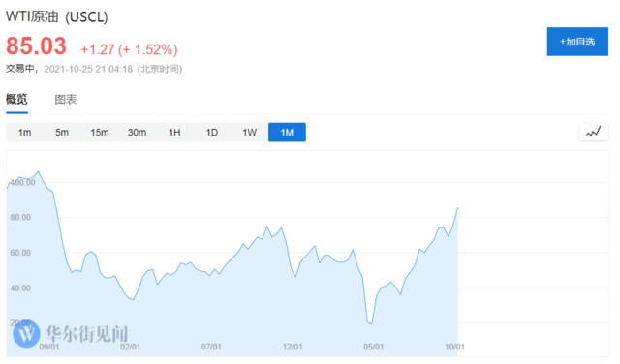Choose the 1W timeframe
The image size is (620, 364).
tap(250, 133)
